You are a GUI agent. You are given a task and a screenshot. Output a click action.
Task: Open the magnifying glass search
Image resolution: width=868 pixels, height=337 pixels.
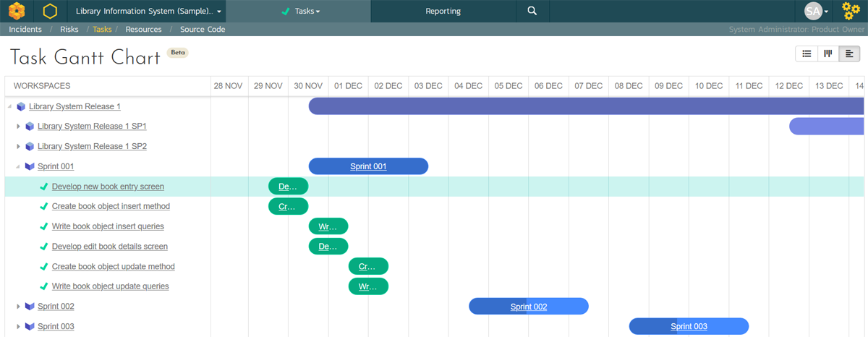click(x=532, y=12)
